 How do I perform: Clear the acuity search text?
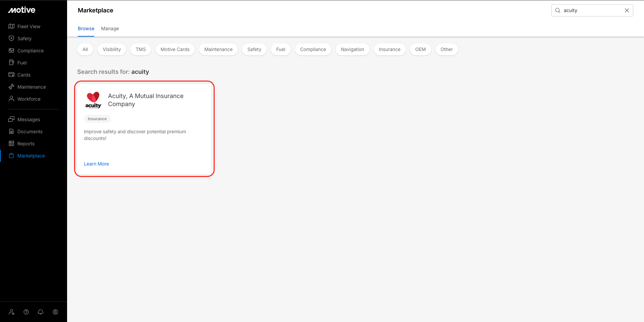point(627,10)
